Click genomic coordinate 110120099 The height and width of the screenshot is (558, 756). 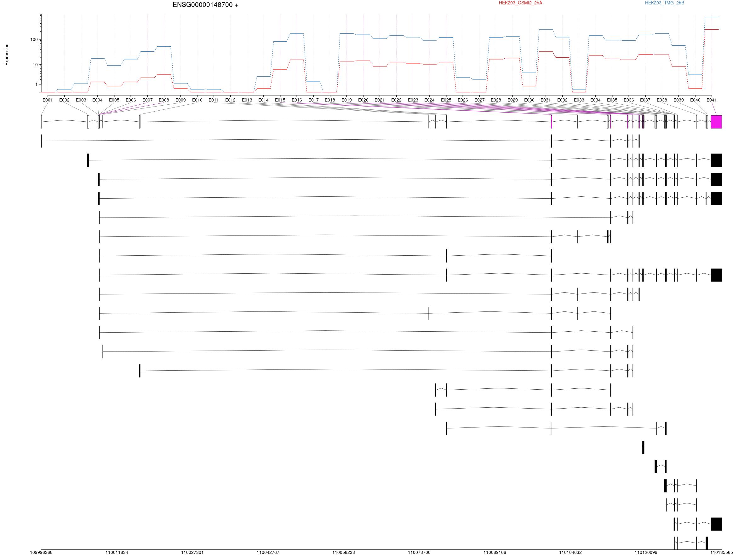(x=646, y=553)
